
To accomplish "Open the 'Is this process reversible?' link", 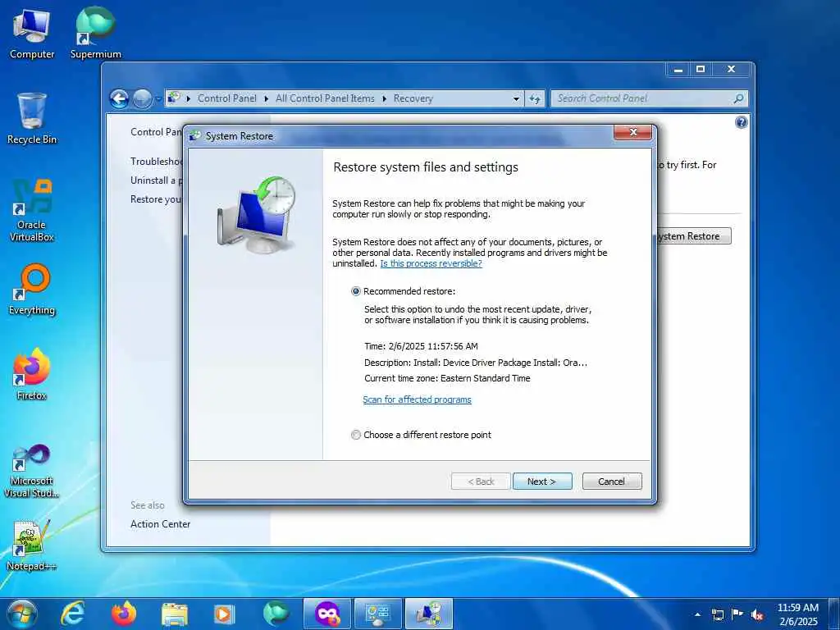I will pyautogui.click(x=431, y=263).
